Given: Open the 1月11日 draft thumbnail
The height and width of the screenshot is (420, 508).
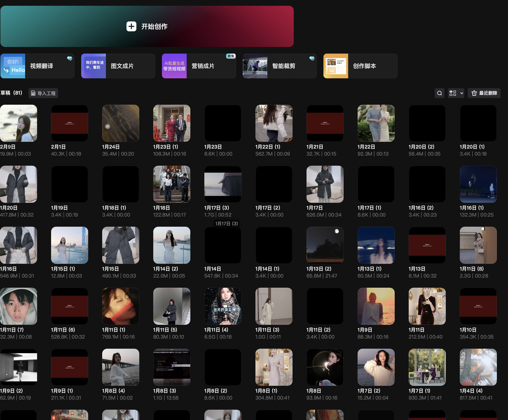Looking at the screenshot, I should click(x=427, y=306).
